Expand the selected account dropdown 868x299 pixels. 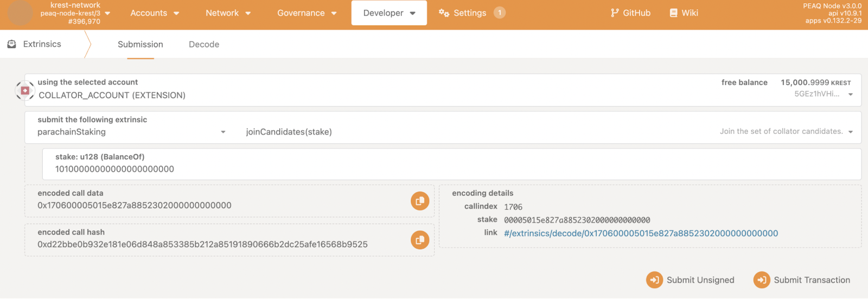(850, 95)
